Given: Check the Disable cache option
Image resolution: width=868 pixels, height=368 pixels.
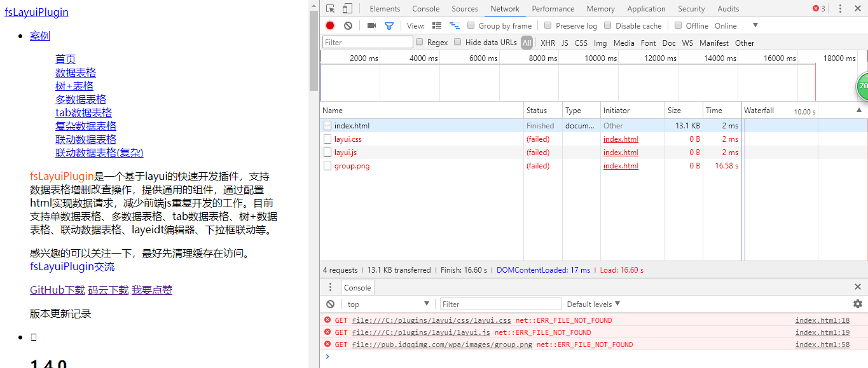Looking at the screenshot, I should coord(608,25).
